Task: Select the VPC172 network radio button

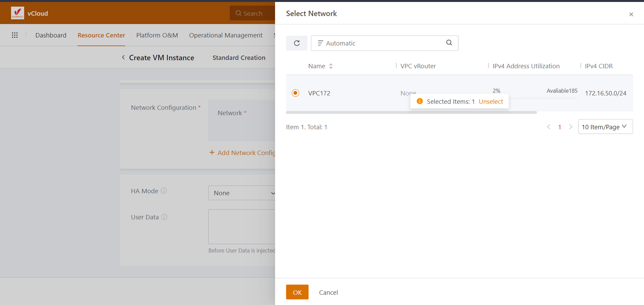Action: point(295,93)
